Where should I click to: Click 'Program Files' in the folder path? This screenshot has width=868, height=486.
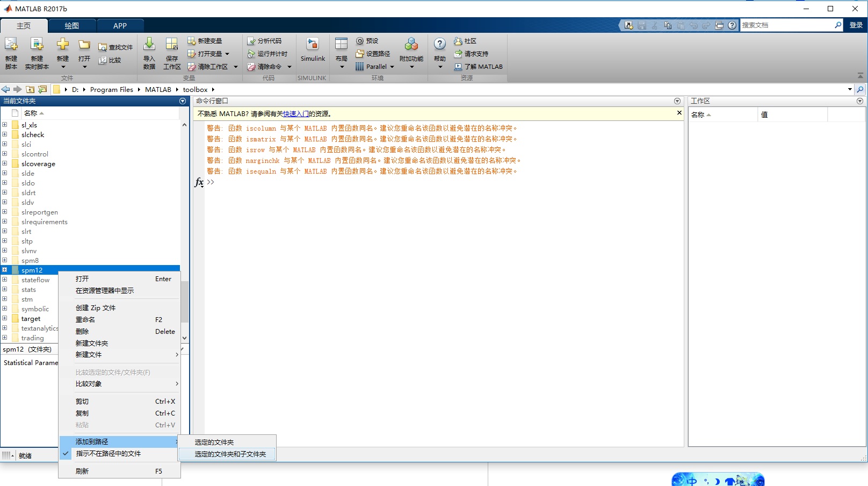point(112,90)
